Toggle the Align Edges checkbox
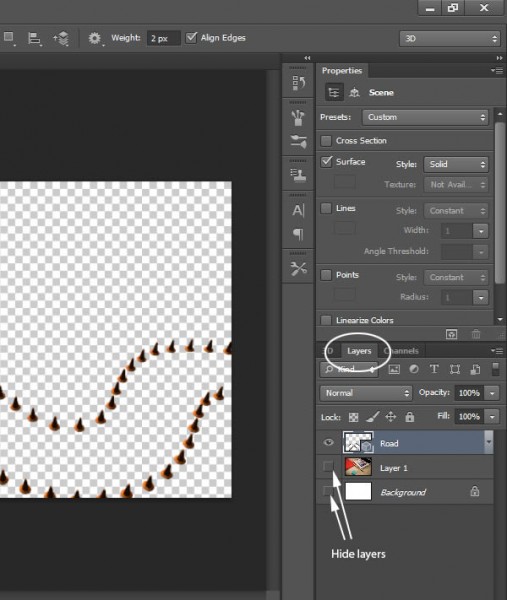The height and width of the screenshot is (600, 507). coord(191,38)
